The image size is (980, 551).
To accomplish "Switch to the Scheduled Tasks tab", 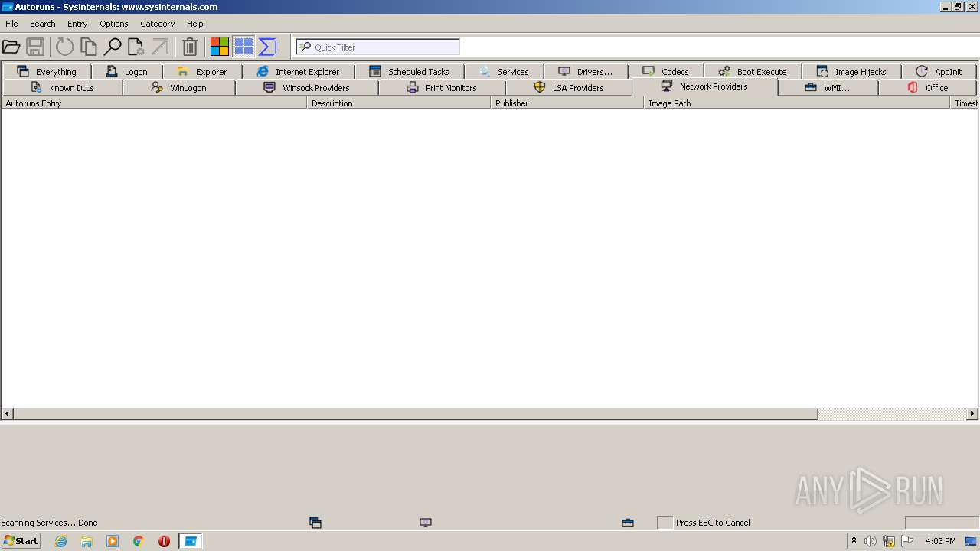I will click(x=409, y=71).
